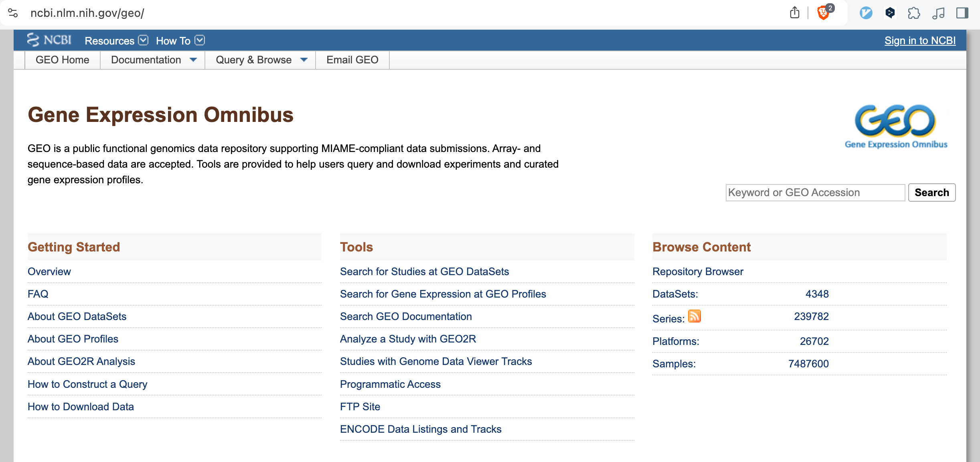Open About GEO2R Analysis link

click(x=81, y=361)
